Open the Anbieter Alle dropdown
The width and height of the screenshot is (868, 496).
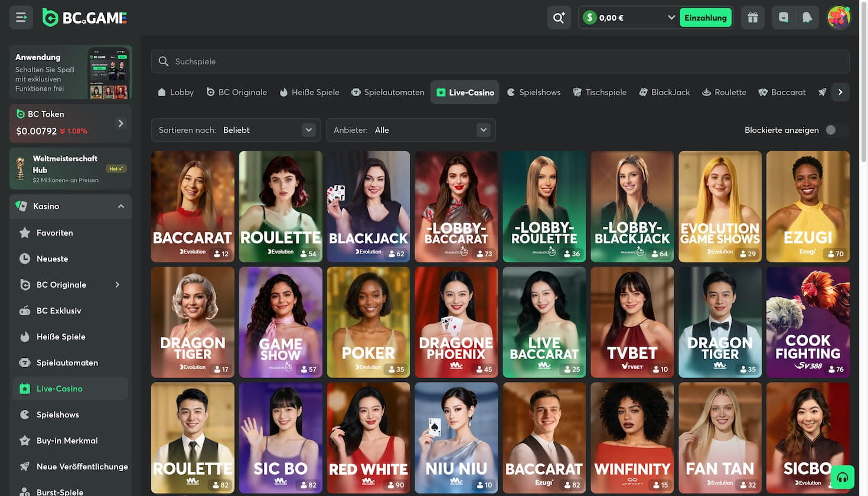411,130
